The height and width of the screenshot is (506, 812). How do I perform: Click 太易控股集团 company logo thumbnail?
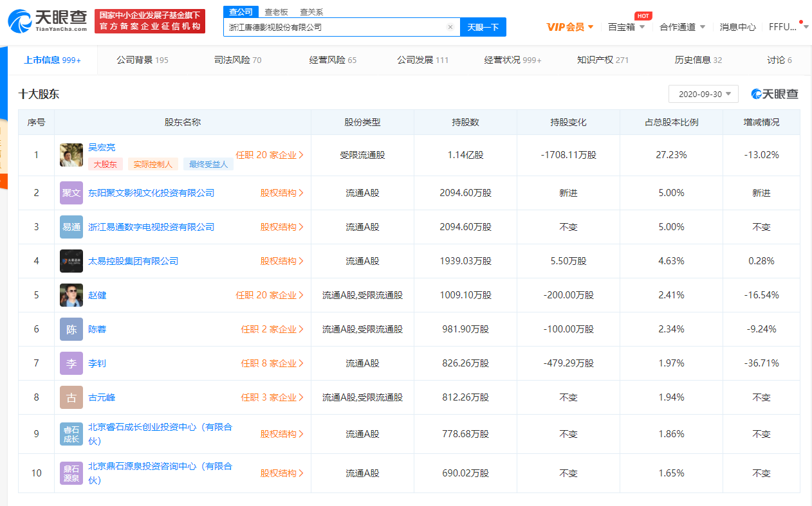tap(71, 261)
